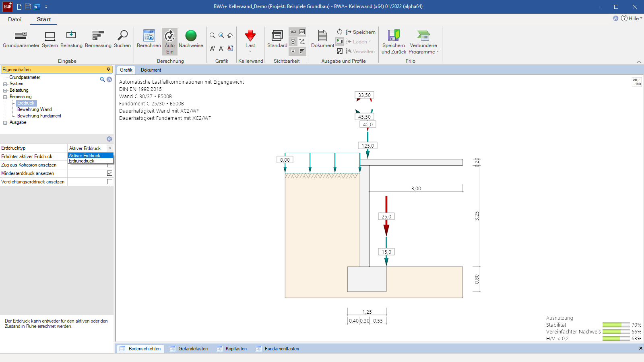Switch to the Dokument tab

(x=151, y=70)
